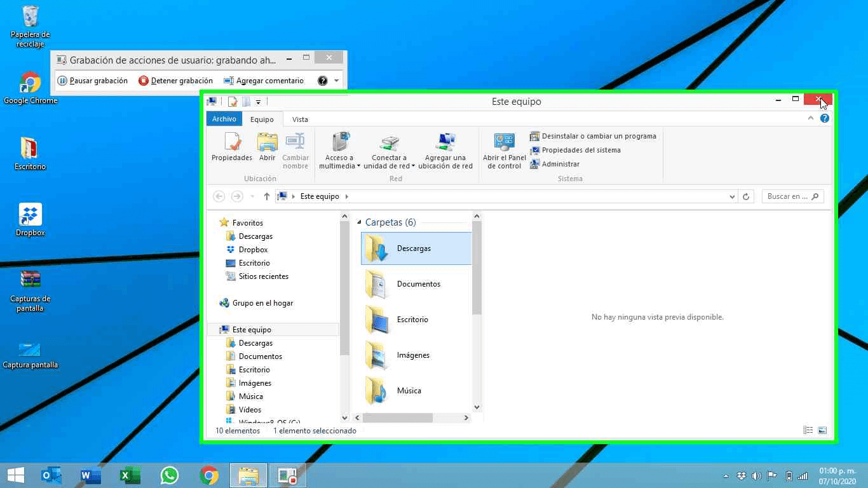Select Dropbox in navigation pane
The width and height of the screenshot is (868, 488).
[x=253, y=250]
